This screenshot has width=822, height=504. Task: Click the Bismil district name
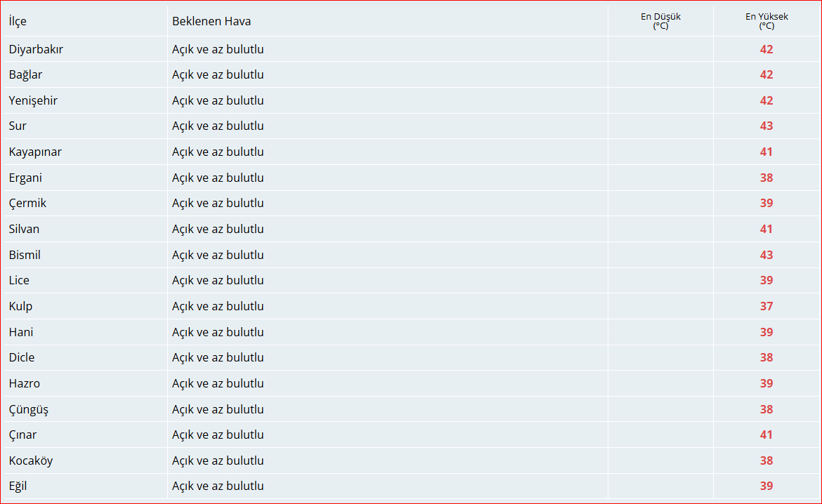click(x=25, y=255)
